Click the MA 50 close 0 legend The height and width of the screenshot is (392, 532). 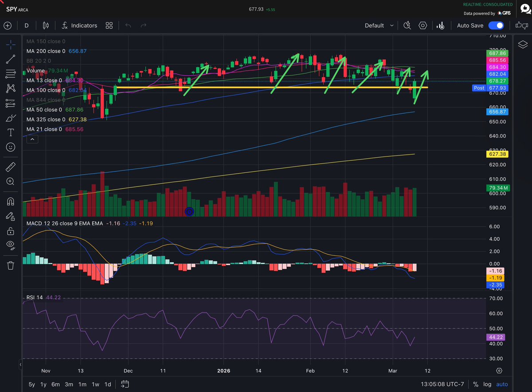point(44,109)
